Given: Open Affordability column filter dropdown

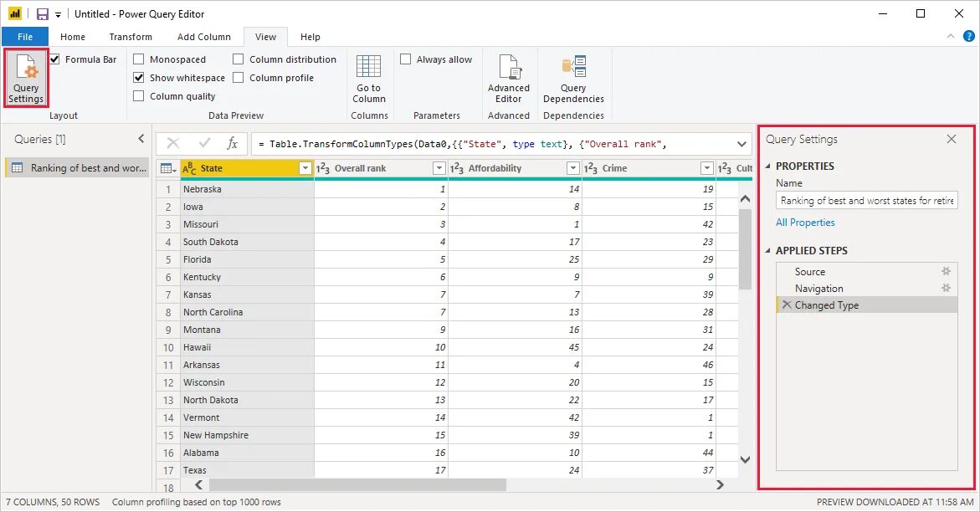Looking at the screenshot, I should click(572, 168).
